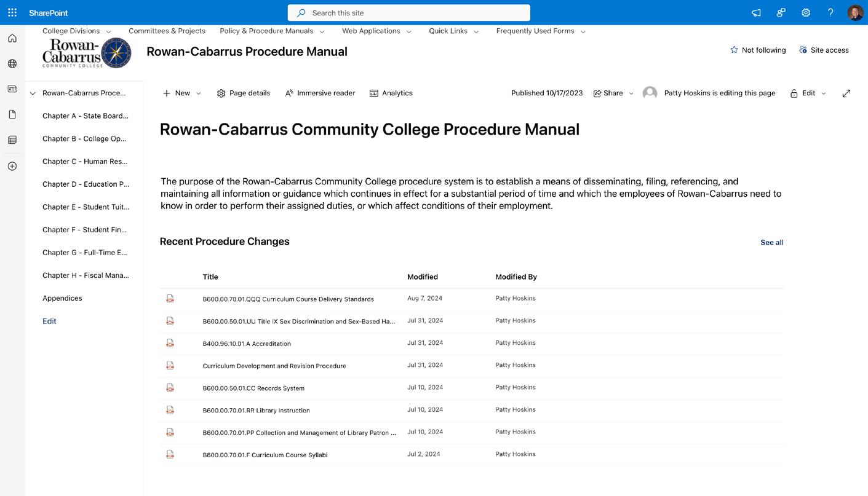Open Chapter D - Education P... nav item
Screen dimensions: 868x496
(x=86, y=184)
